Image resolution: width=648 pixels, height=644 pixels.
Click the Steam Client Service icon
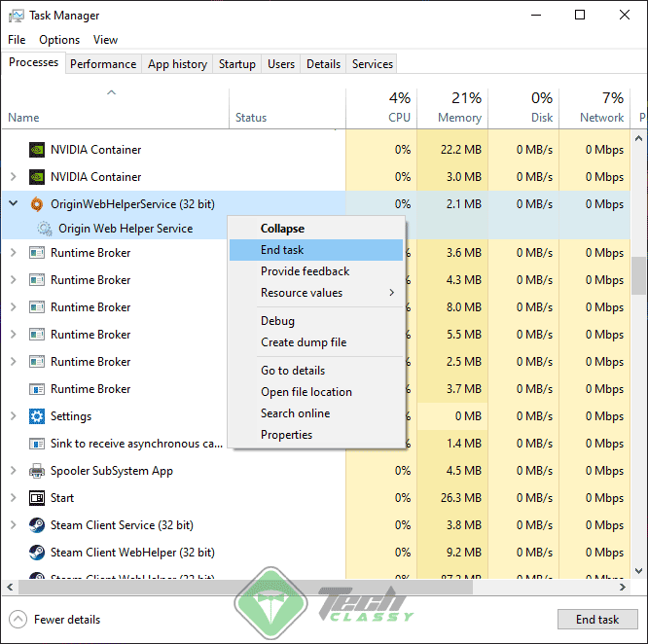tap(37, 525)
